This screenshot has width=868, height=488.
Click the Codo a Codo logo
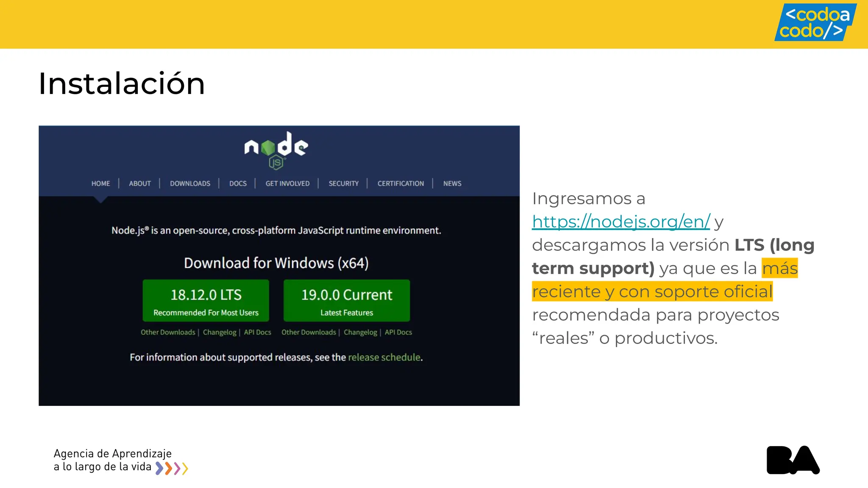[815, 22]
